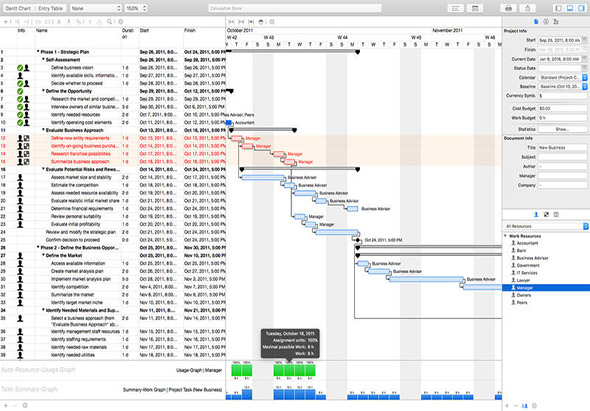Viewport: 590px width, 411px height.
Task: Click the Cost Budget field
Action: click(x=563, y=108)
